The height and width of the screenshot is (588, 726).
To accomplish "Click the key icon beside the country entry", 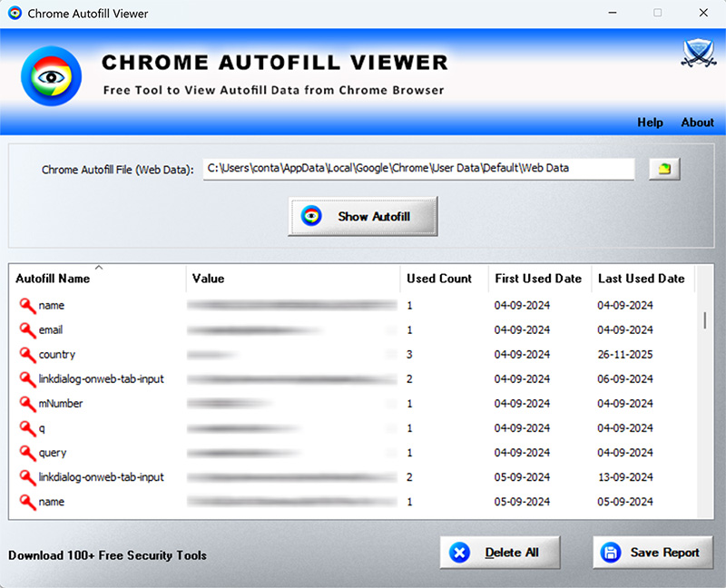I will point(26,355).
